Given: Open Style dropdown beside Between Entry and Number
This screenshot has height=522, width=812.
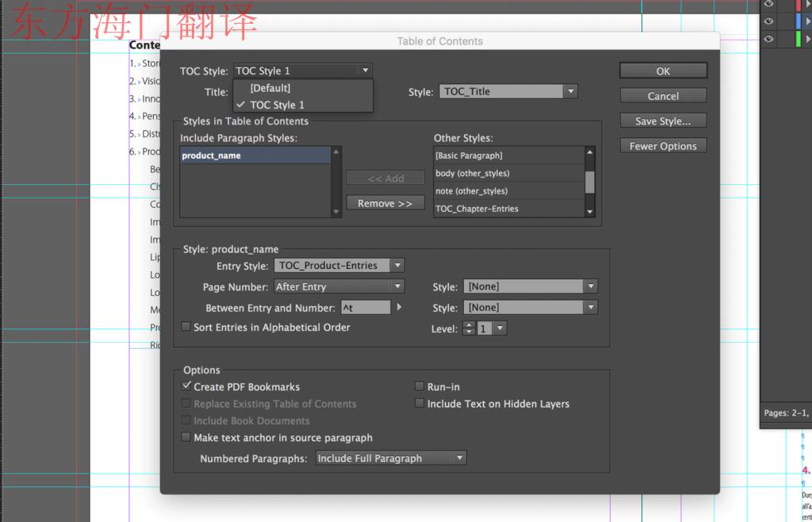Looking at the screenshot, I should 590,308.
